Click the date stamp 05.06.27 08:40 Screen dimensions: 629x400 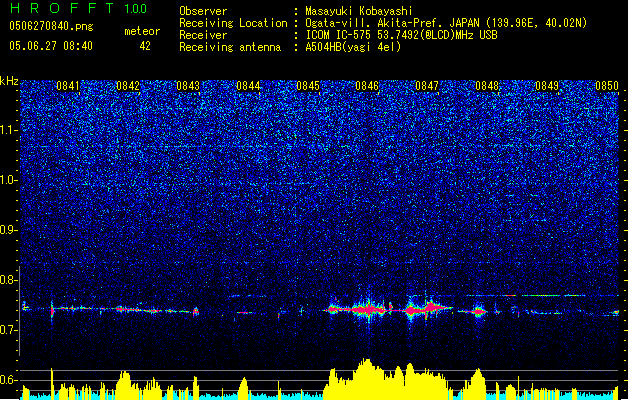tap(51, 46)
